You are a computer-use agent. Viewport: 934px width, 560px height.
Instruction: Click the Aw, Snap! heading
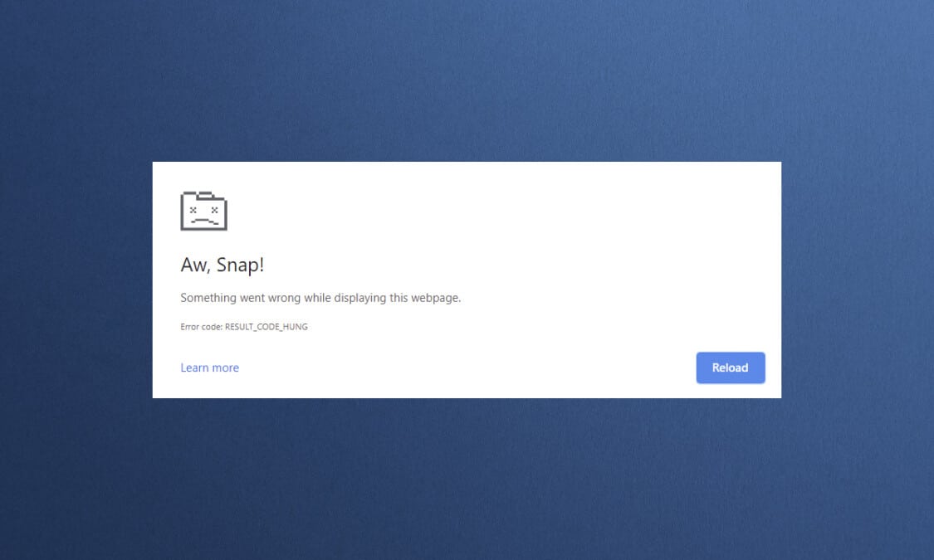click(222, 265)
